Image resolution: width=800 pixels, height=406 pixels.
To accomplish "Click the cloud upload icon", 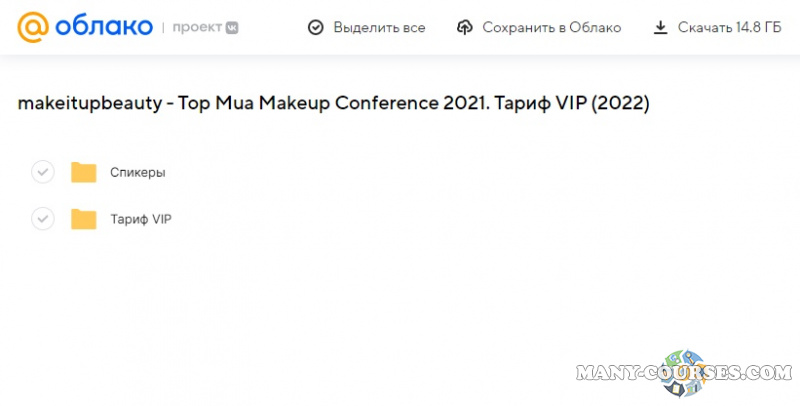I will [465, 28].
